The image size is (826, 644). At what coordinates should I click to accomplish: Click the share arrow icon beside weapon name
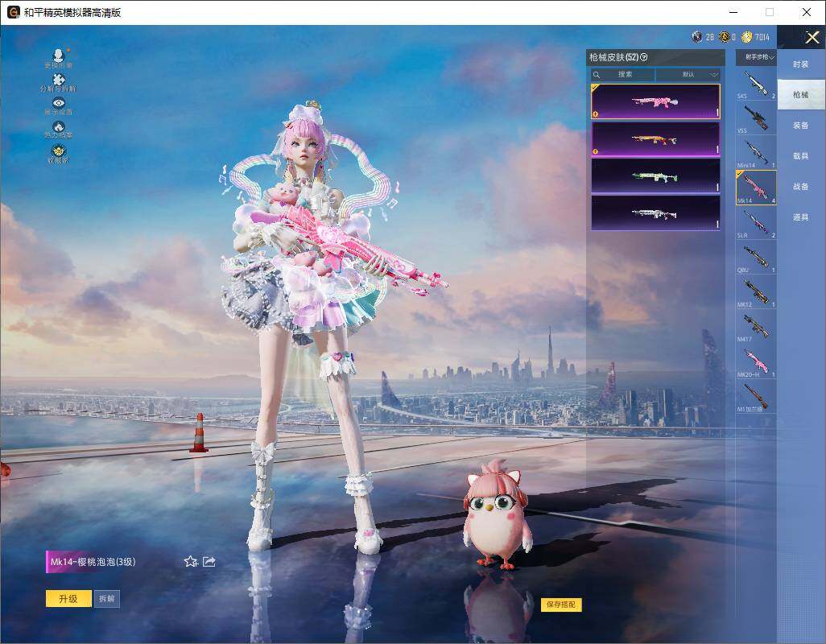209,561
